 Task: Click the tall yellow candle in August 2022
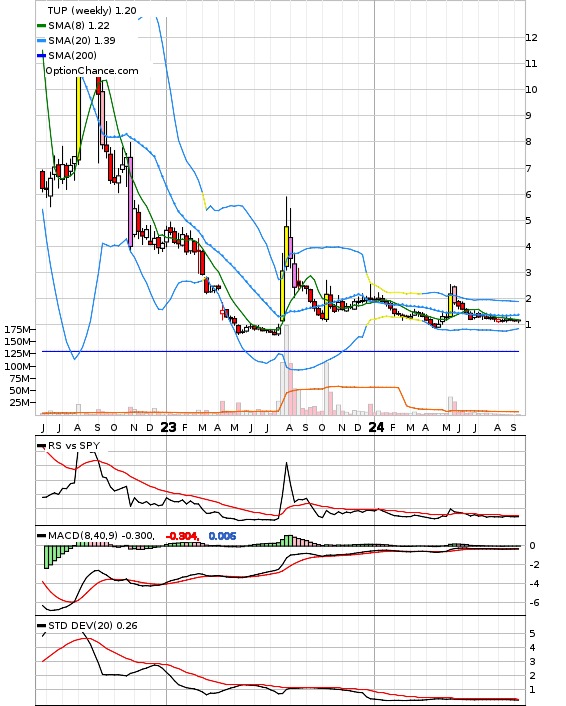78,118
